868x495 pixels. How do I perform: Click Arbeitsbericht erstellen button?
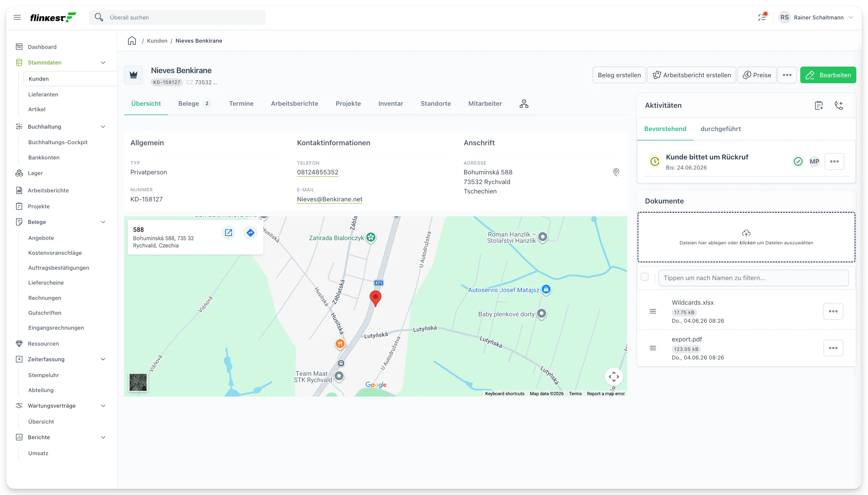pos(692,75)
